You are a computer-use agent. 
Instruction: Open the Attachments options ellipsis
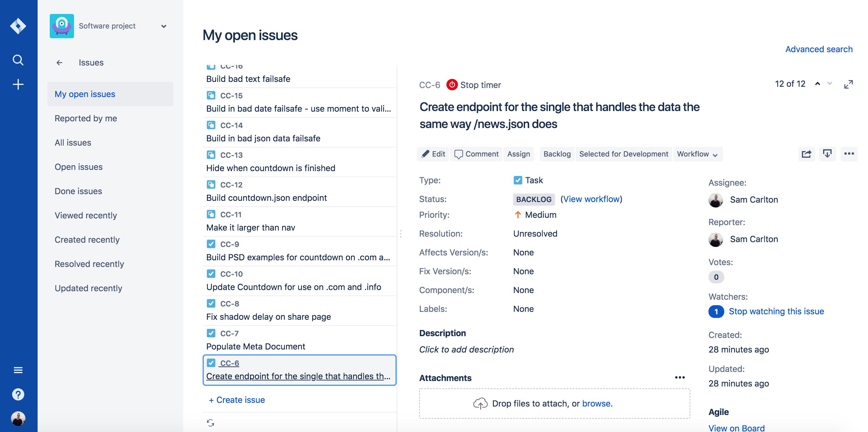pyautogui.click(x=680, y=377)
